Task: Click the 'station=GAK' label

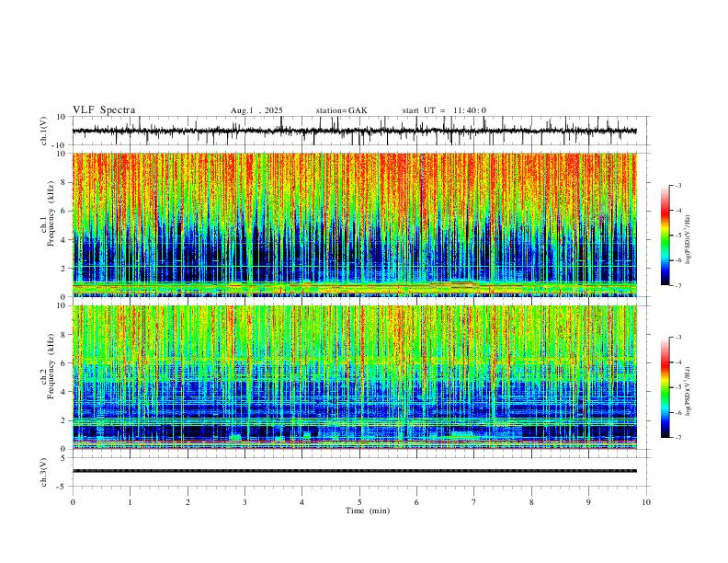Action: pyautogui.click(x=342, y=110)
